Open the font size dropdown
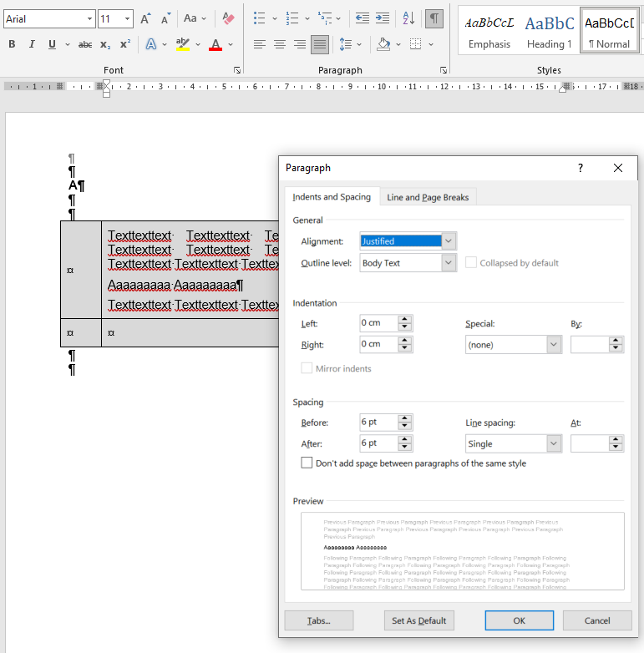Image resolution: width=644 pixels, height=653 pixels. click(127, 19)
